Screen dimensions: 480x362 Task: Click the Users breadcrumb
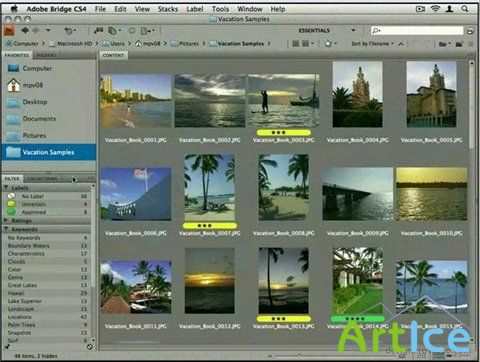[x=113, y=44]
